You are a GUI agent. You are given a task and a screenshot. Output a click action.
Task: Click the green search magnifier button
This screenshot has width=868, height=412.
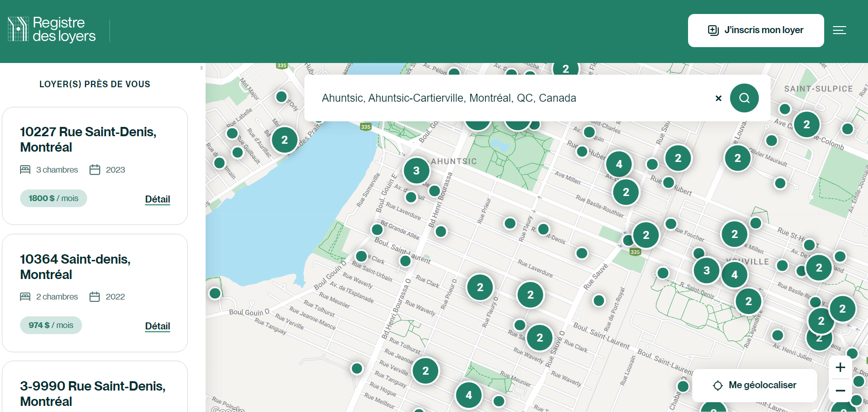[744, 98]
